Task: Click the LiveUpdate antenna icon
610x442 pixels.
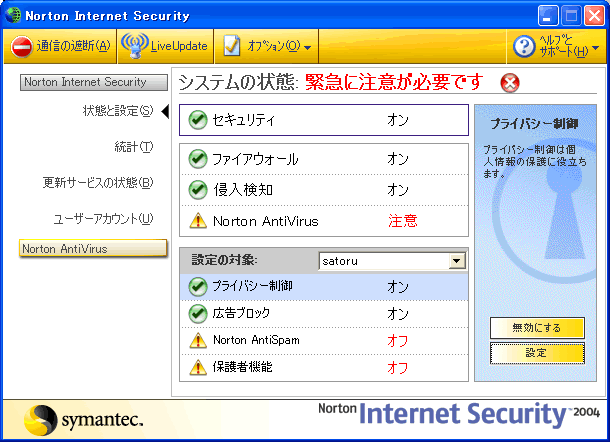Action: pyautogui.click(x=135, y=46)
